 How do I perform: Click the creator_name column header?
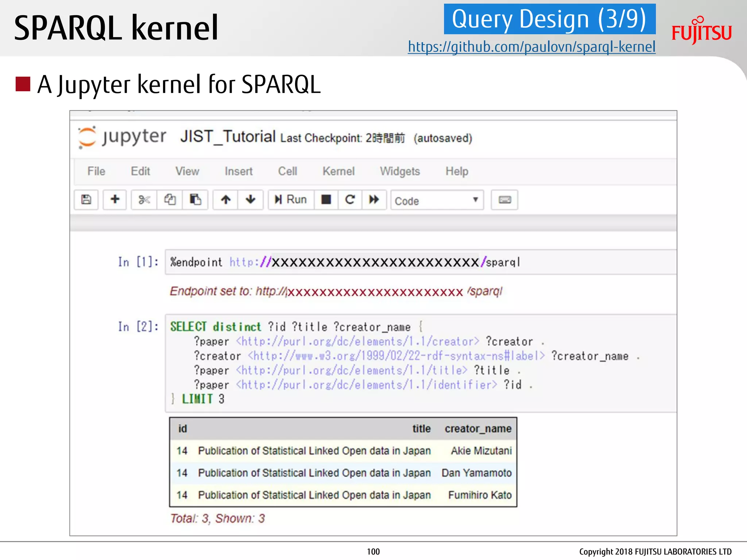(478, 428)
